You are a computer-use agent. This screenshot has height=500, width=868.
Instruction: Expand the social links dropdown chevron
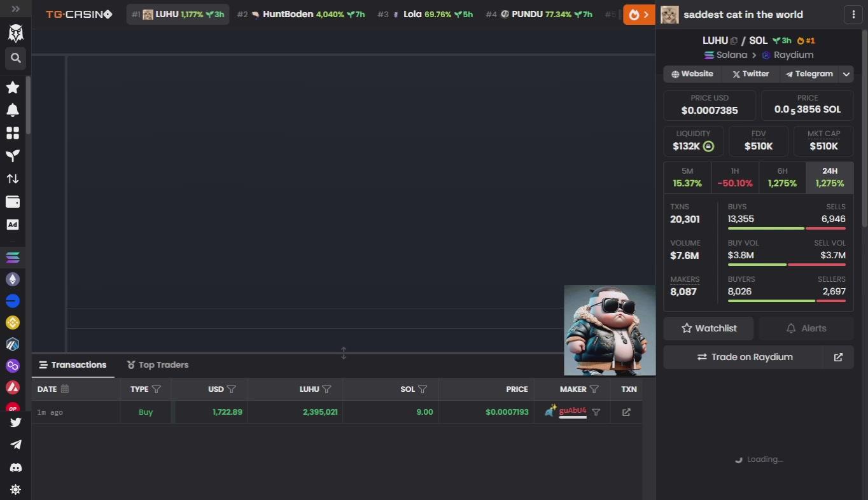click(846, 74)
